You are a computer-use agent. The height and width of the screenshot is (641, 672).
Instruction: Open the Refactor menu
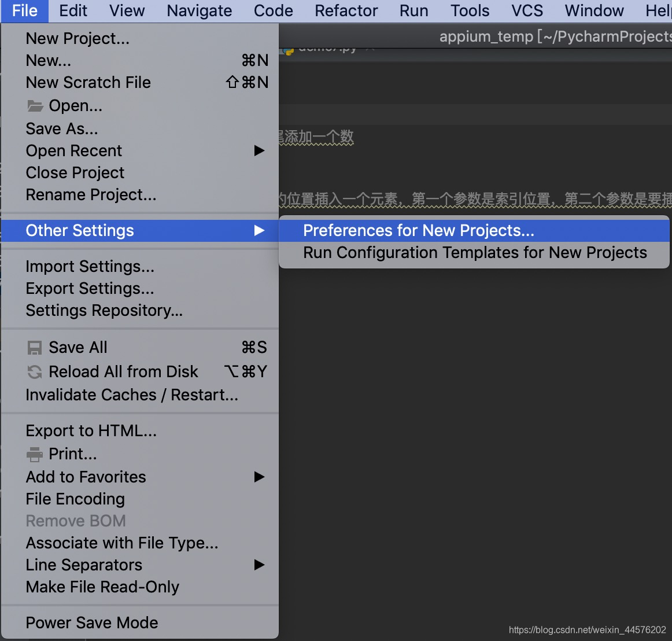click(346, 11)
